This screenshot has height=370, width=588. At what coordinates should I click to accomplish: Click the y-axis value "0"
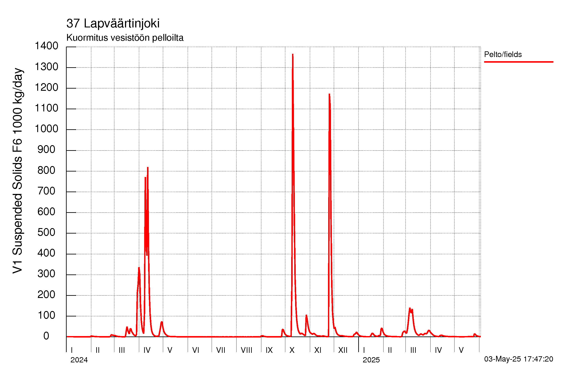coord(46,336)
